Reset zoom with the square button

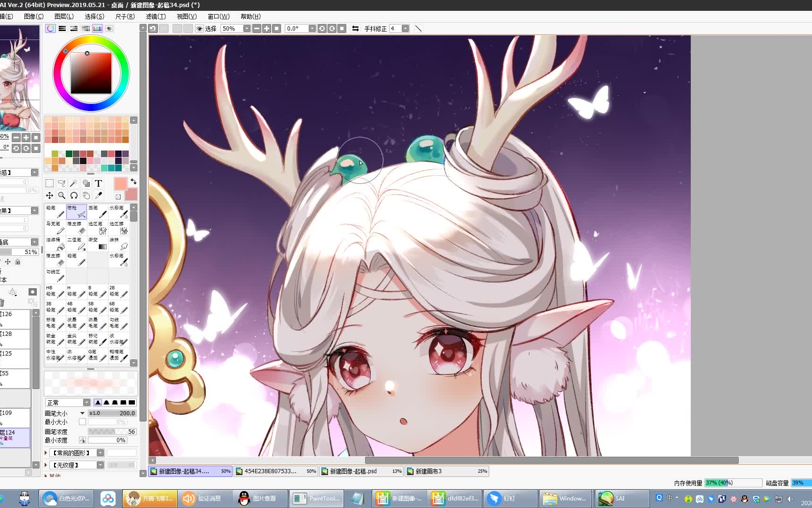pyautogui.click(x=277, y=29)
